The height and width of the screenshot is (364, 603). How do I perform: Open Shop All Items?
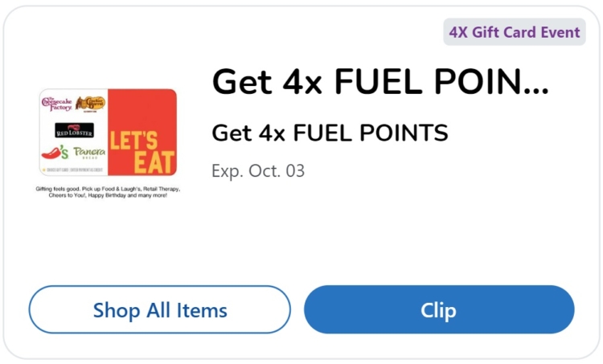[160, 309]
